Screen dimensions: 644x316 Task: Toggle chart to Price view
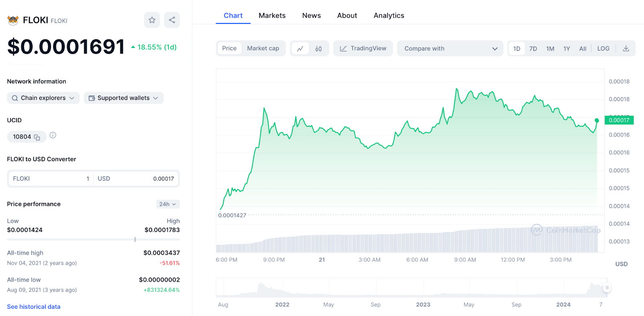click(x=229, y=48)
